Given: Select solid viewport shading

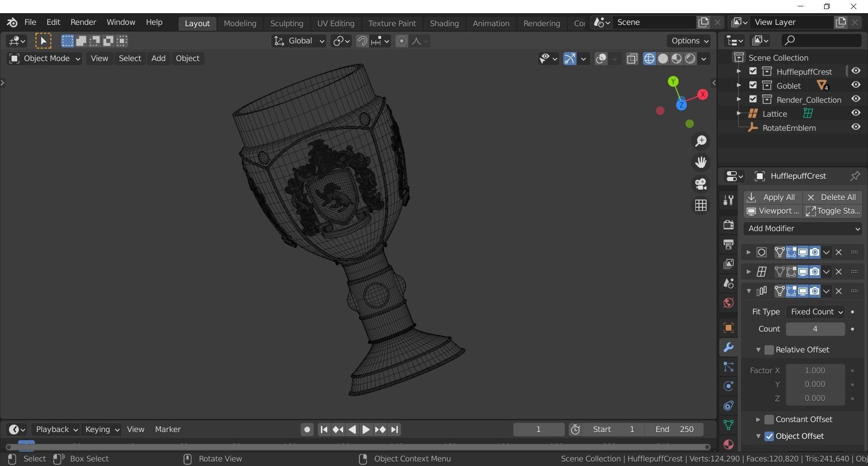Looking at the screenshot, I should pyautogui.click(x=663, y=59).
